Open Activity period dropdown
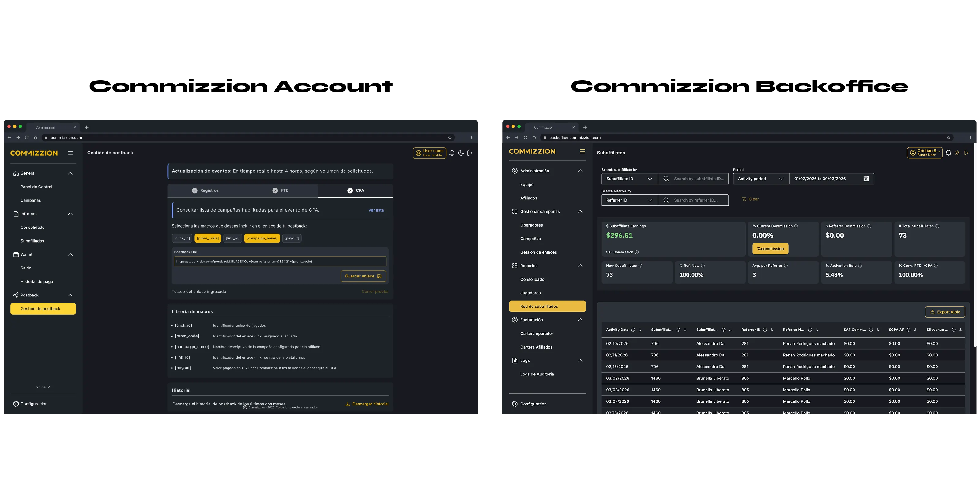The width and height of the screenshot is (980, 490). coord(761,179)
